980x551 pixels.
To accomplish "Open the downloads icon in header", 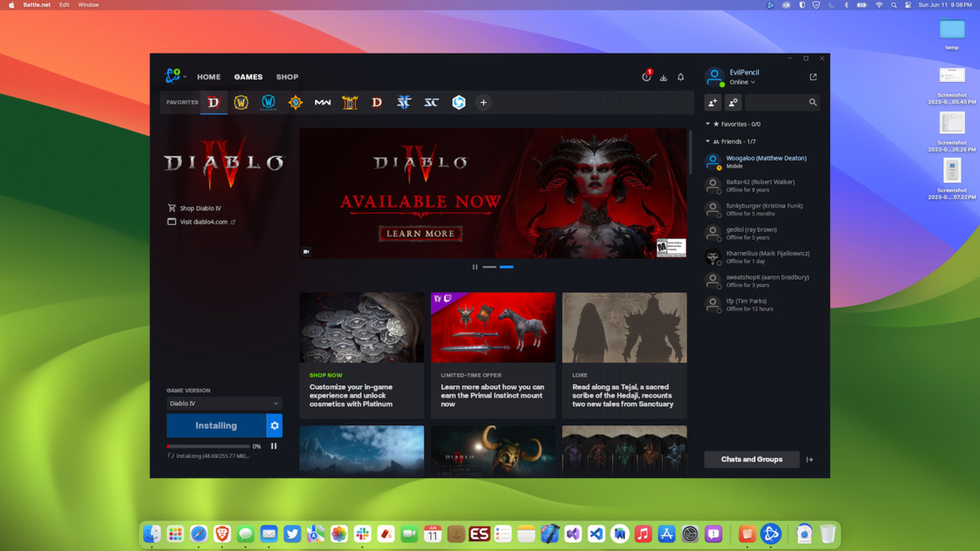I will (663, 78).
